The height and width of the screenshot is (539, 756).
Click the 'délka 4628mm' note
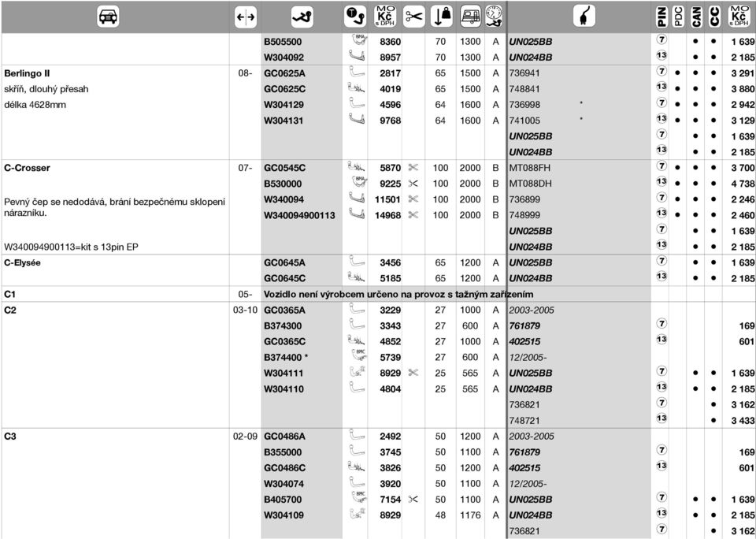click(x=35, y=105)
